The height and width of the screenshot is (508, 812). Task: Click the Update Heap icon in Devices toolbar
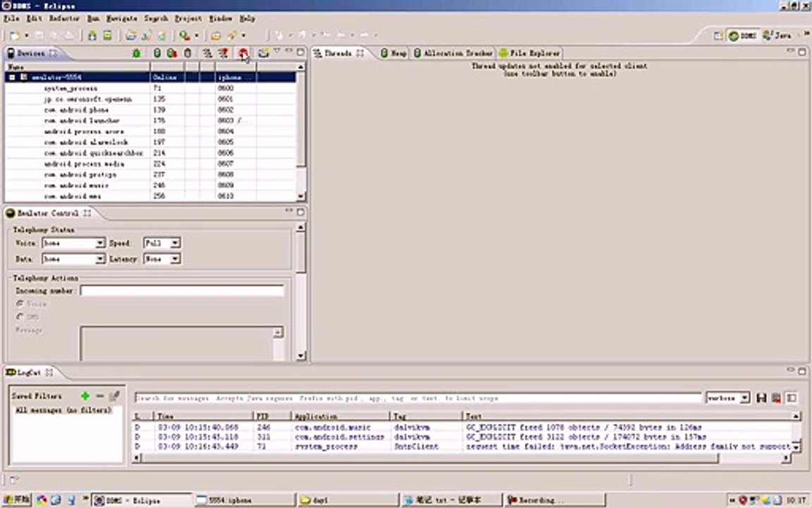[157, 53]
